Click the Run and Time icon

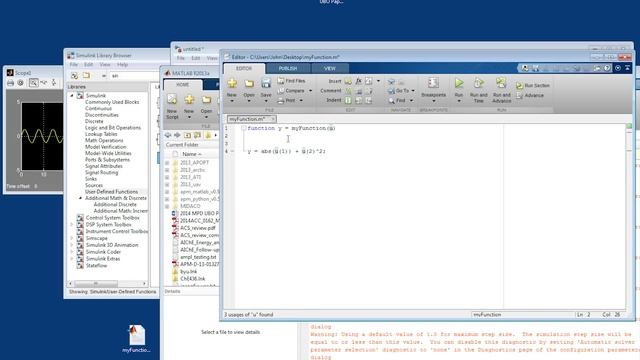[x=479, y=83]
